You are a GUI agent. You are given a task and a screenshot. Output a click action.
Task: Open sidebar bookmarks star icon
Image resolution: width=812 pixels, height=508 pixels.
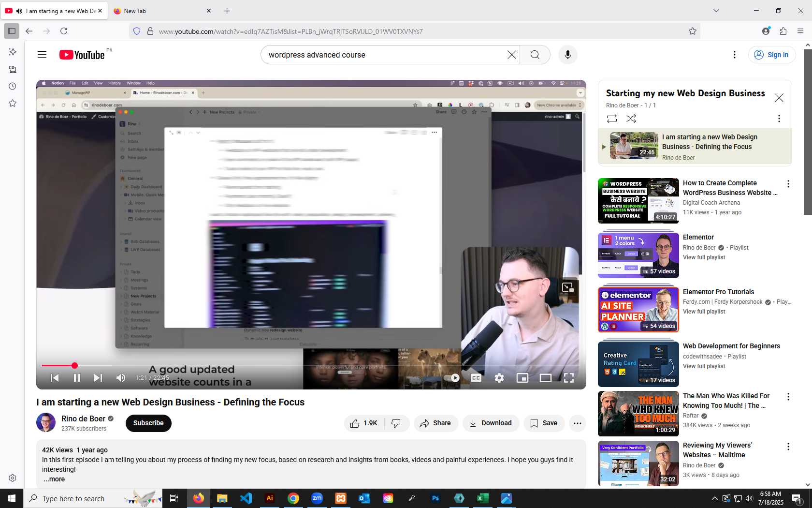pyautogui.click(x=13, y=103)
